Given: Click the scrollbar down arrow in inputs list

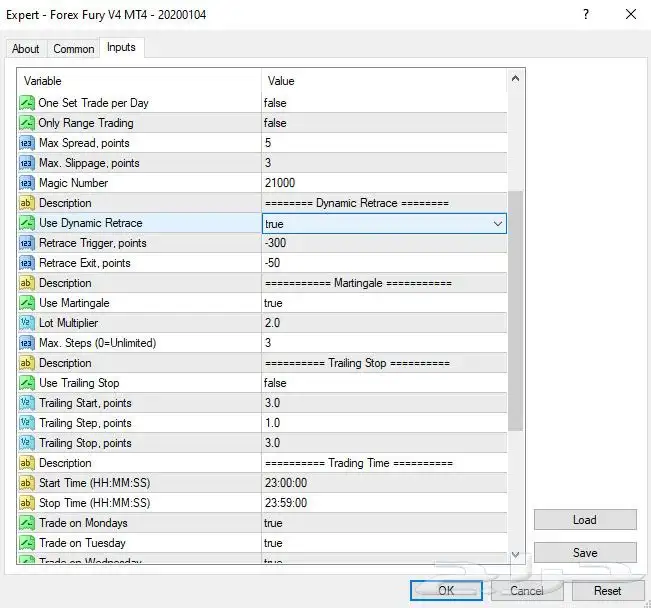Looking at the screenshot, I should coord(516,554).
